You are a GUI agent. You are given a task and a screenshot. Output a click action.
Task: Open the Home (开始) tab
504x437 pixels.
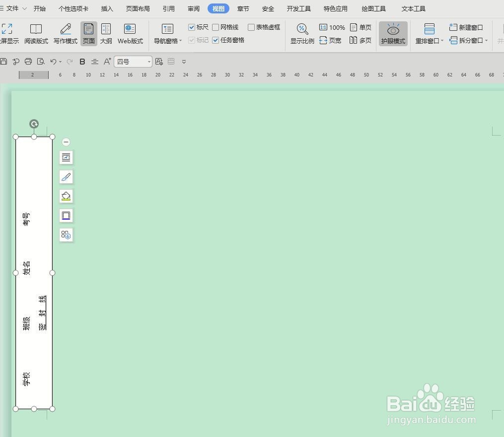point(39,9)
